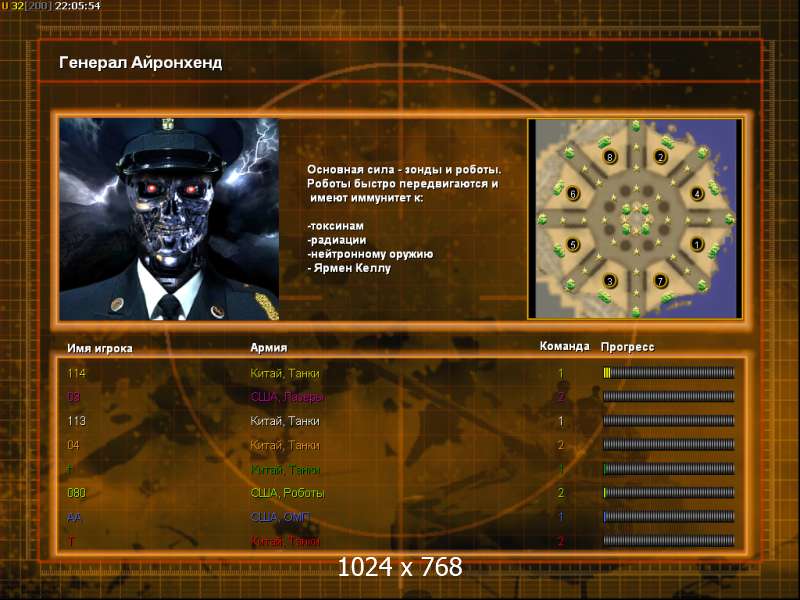Select player name '114'
This screenshot has width=800, height=600.
point(76,373)
